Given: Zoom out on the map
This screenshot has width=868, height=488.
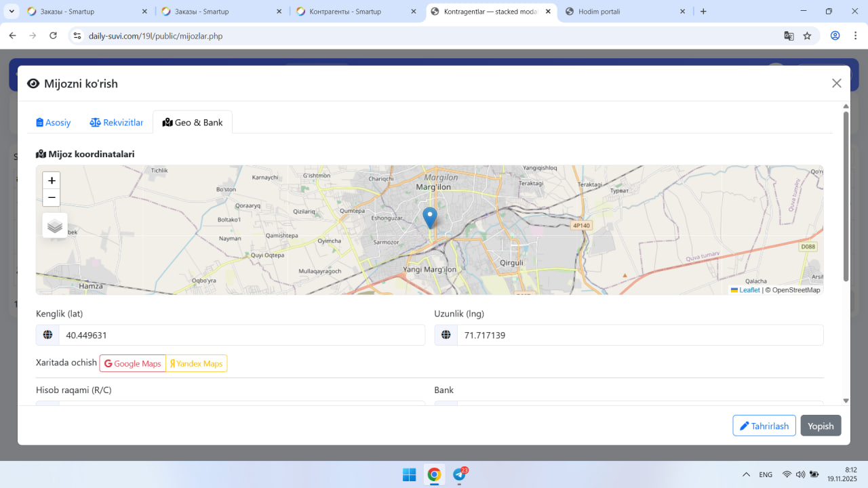Looking at the screenshot, I should 52,198.
